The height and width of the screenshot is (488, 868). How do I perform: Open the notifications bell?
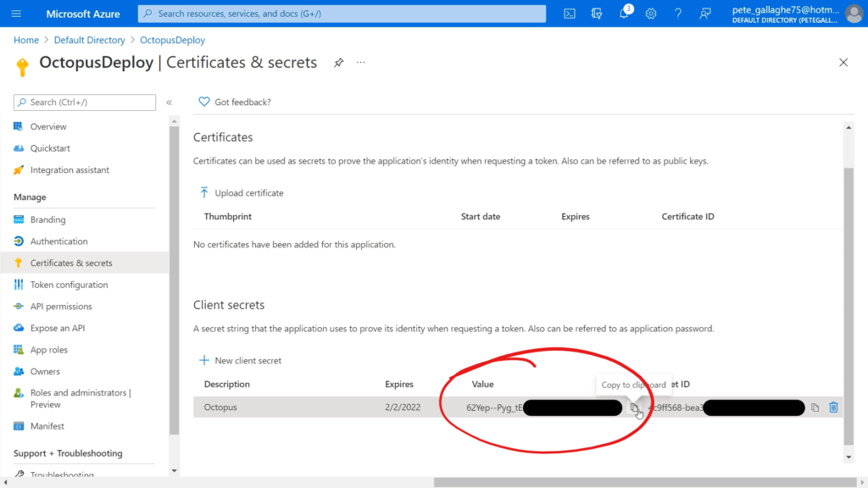(x=624, y=14)
